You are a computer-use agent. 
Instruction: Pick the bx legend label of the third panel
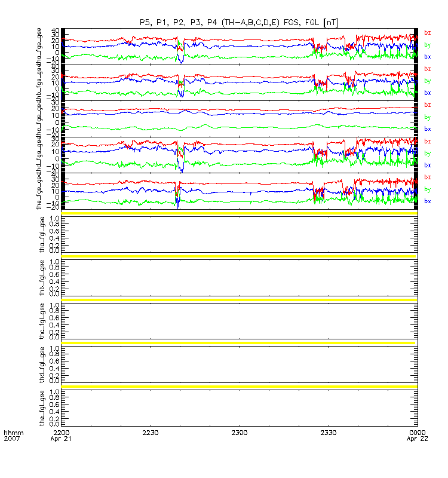[428, 129]
